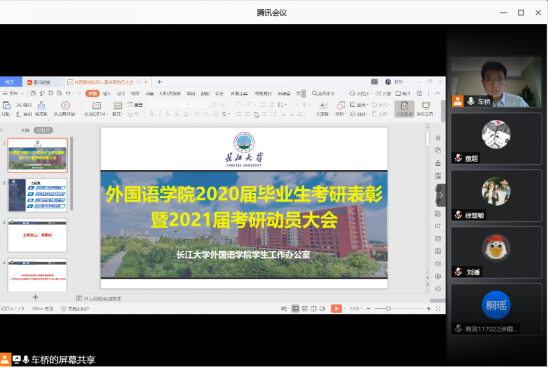Click the paste icon in the ribbon
This screenshot has height=368, width=548.
(x=7, y=105)
